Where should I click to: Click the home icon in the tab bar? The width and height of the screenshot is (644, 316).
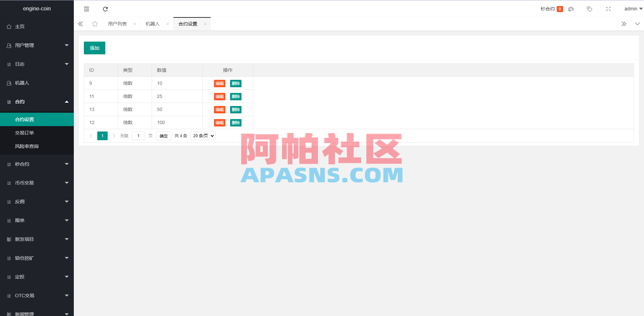click(95, 24)
